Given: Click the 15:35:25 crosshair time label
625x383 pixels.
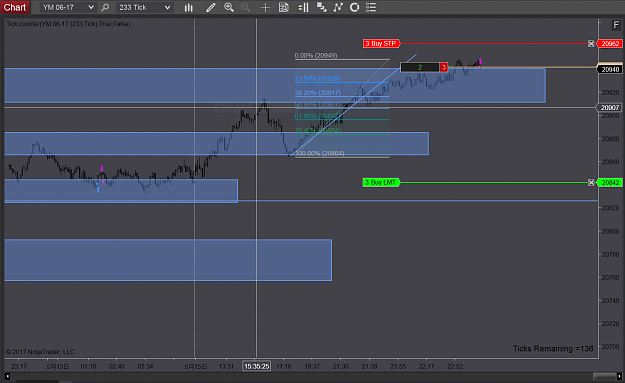Looking at the screenshot, I should click(x=256, y=366).
